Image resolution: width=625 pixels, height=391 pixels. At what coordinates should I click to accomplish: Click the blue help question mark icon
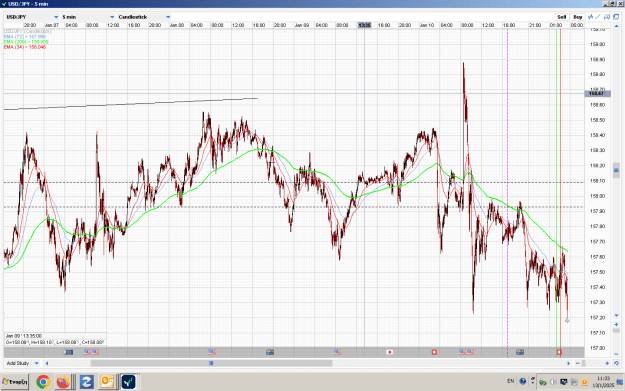pos(523,381)
